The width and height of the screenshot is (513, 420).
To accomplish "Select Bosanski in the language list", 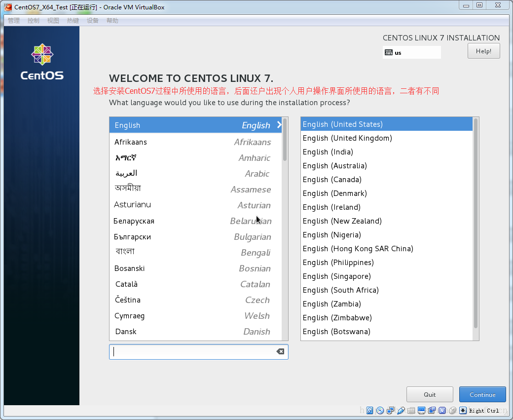I will [x=195, y=268].
